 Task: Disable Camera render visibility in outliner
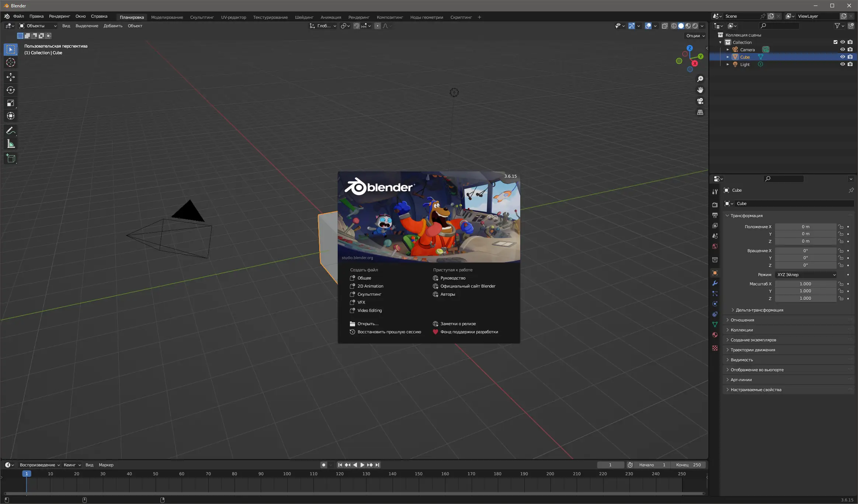850,49
